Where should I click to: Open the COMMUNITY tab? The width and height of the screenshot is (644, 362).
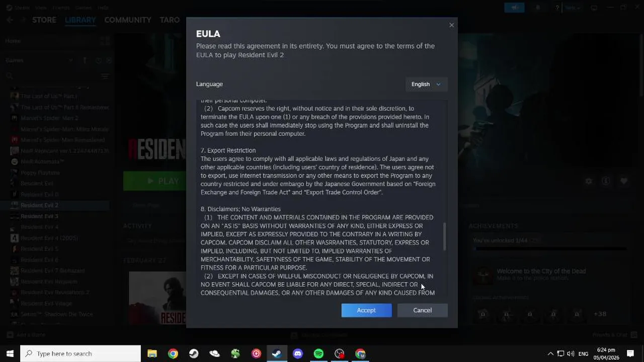128,20
